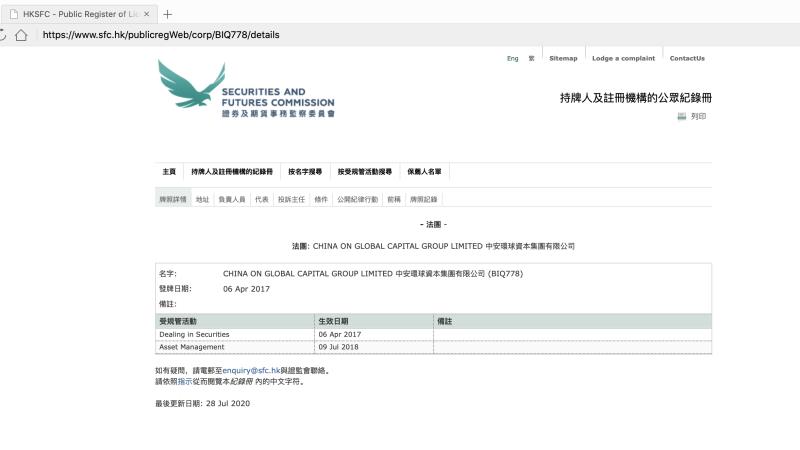Open the 保薦人名單 menu item

pos(424,172)
